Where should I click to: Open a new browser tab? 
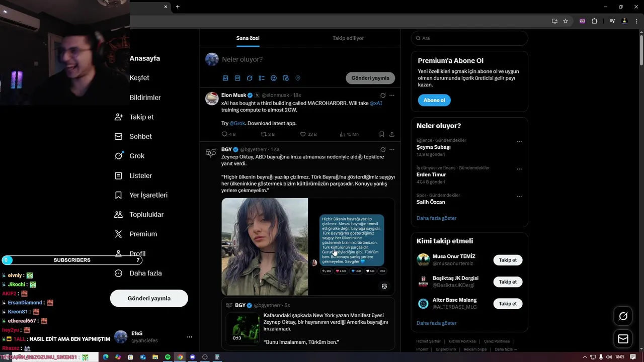pyautogui.click(x=178, y=7)
